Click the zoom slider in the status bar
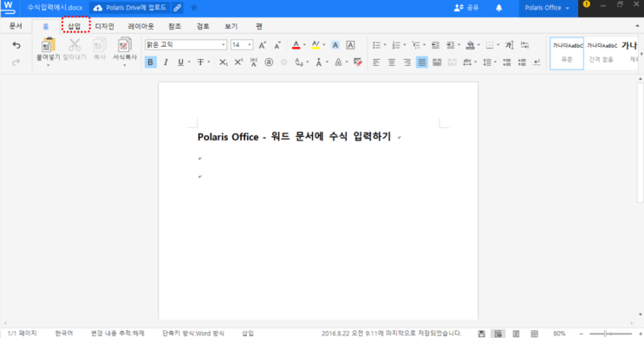 point(610,334)
